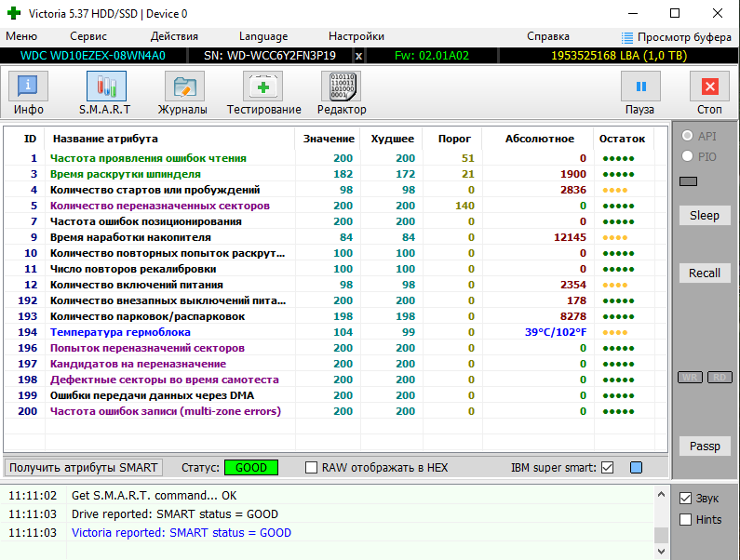Disable the Звук sound checkbox
Screen dimensions: 740x560
point(686,499)
